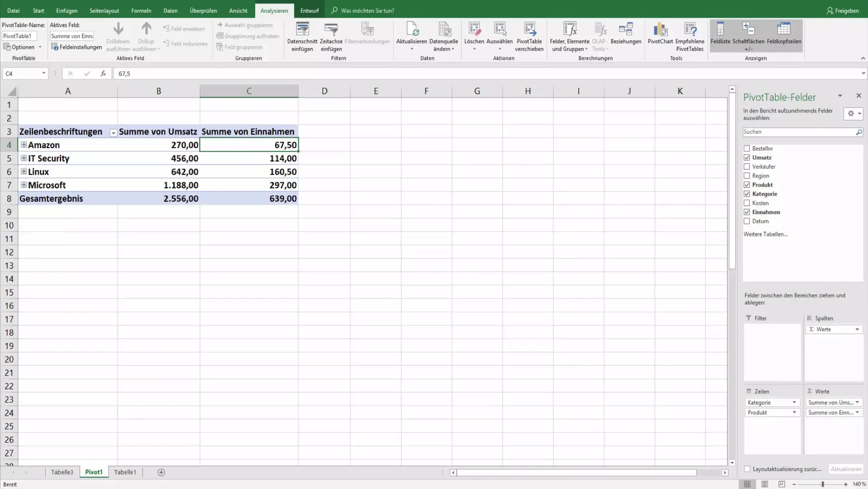Check the Datum field checkbox
This screenshot has width=868, height=489.
[747, 221]
